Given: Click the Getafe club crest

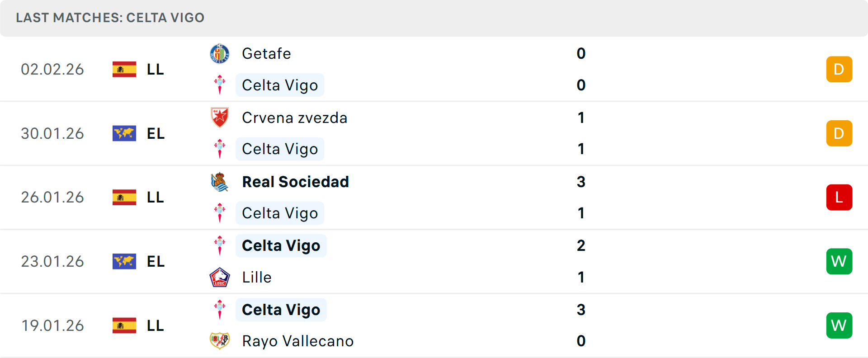Looking at the screenshot, I should coord(220,53).
